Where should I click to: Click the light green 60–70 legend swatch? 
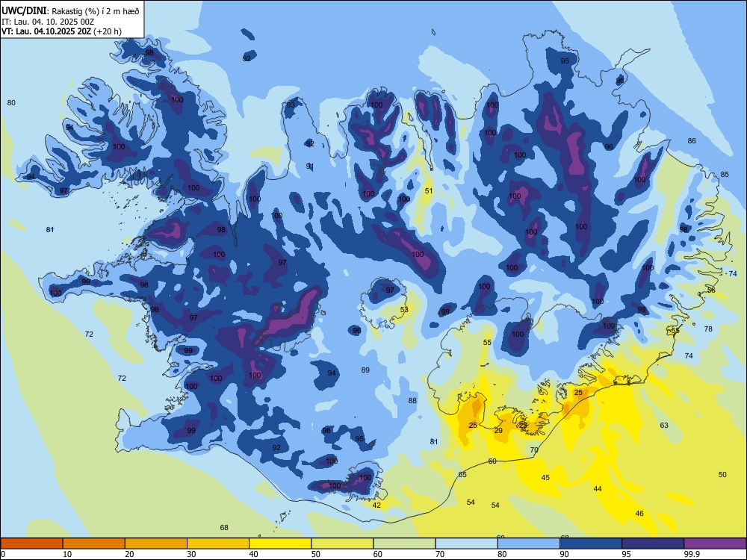404,544
